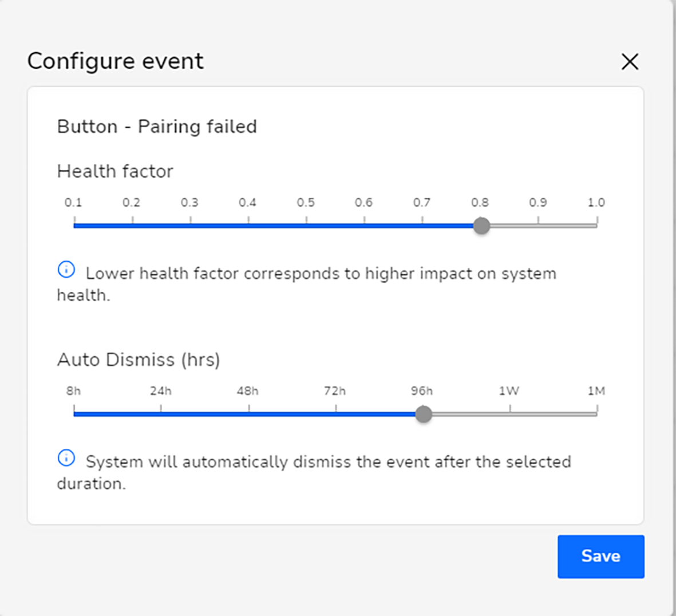The width and height of the screenshot is (676, 616).
Task: Set Auto Dismiss to 8h
Action: [74, 414]
